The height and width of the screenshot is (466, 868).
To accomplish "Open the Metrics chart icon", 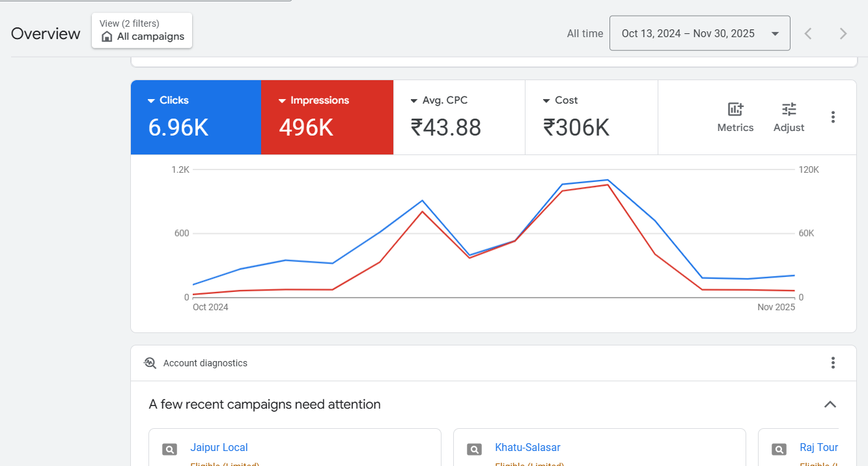I will 735,109.
